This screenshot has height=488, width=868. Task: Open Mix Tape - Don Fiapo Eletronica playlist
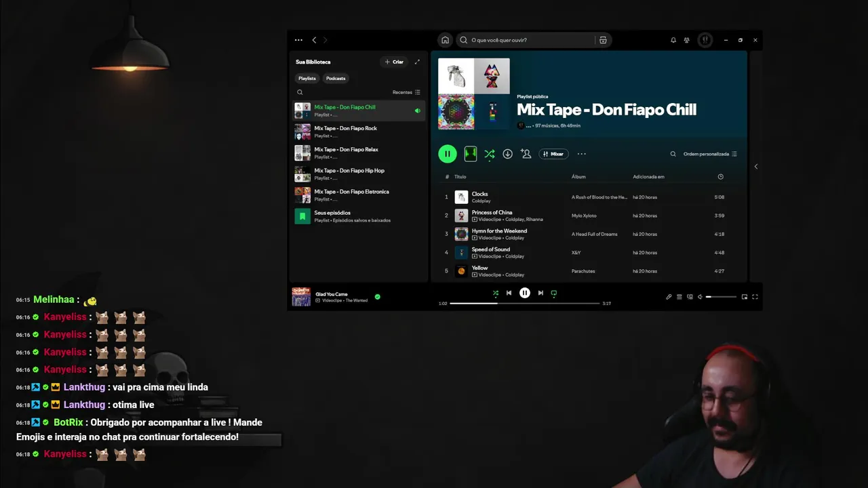(359, 195)
